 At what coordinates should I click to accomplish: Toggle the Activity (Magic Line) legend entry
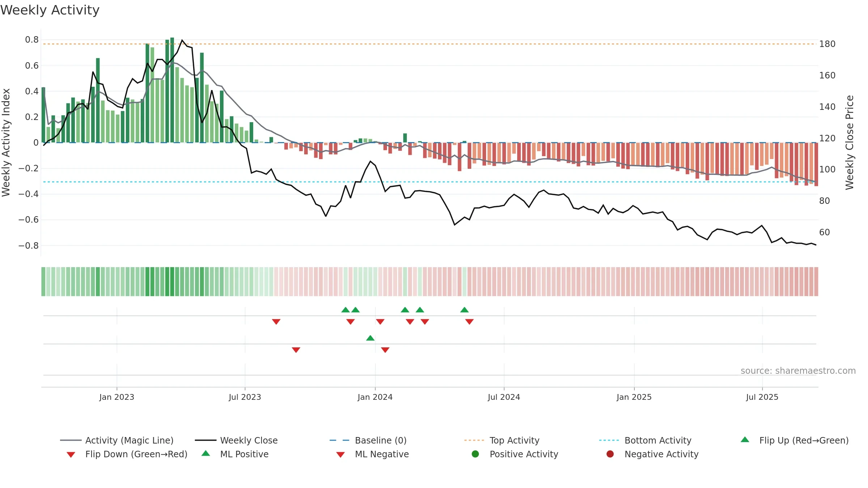click(117, 440)
